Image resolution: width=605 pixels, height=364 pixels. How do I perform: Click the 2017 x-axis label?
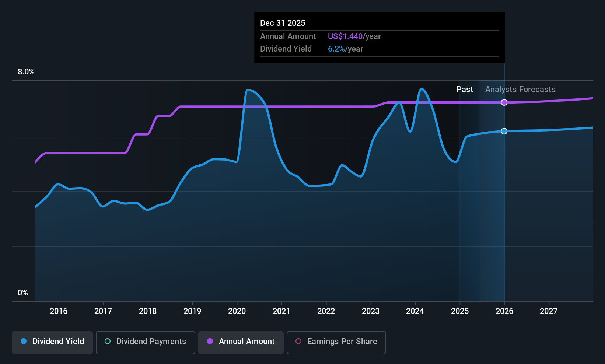103,311
